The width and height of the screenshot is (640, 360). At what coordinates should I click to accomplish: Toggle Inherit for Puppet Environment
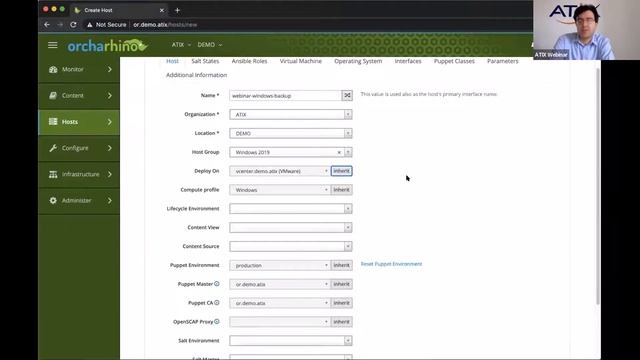point(342,265)
